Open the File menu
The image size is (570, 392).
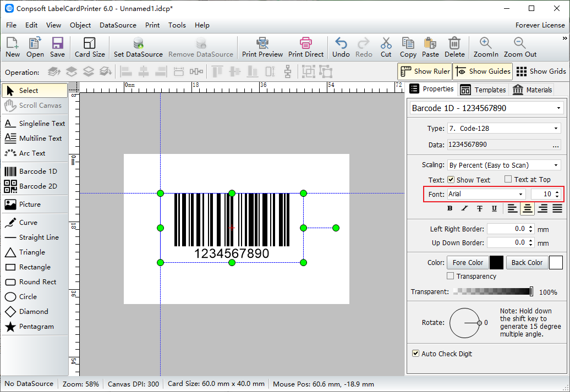click(11, 25)
